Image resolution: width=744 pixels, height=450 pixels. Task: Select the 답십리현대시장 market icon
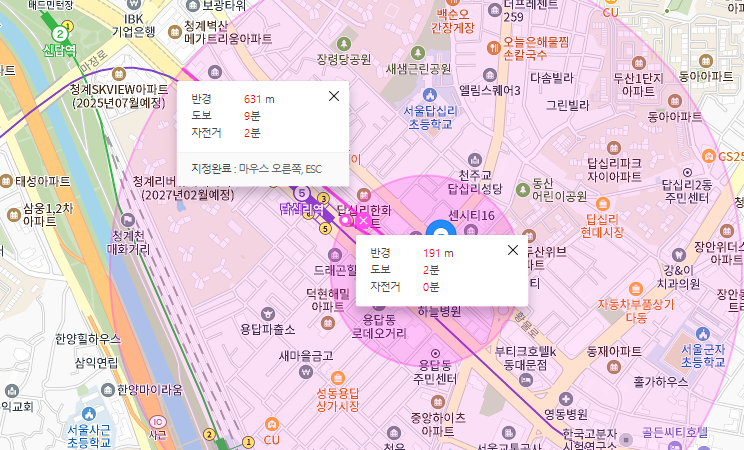[x=603, y=204]
